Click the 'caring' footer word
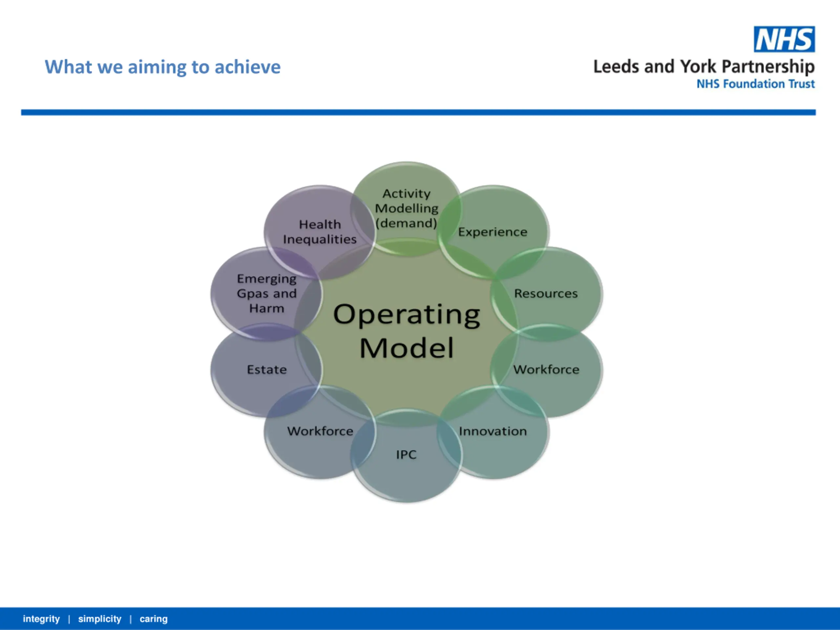This screenshot has width=840, height=630. 154,619
